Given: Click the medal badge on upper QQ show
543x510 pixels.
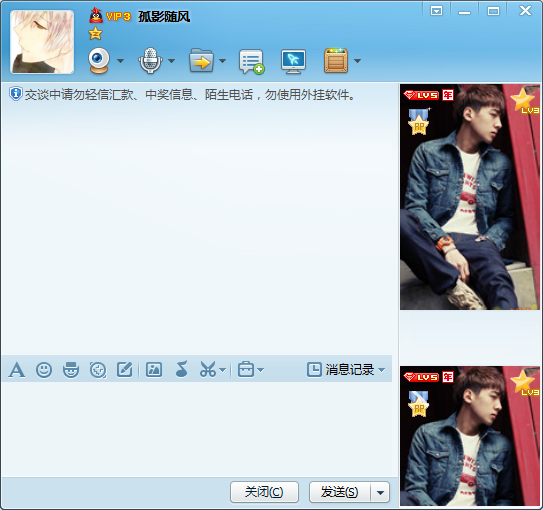Looking at the screenshot, I should coord(419,121).
